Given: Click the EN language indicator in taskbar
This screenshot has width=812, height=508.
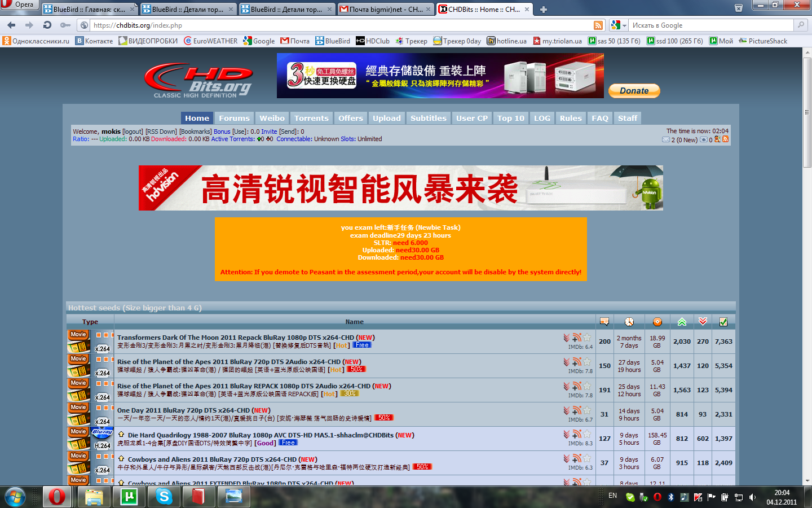Looking at the screenshot, I should [613, 496].
